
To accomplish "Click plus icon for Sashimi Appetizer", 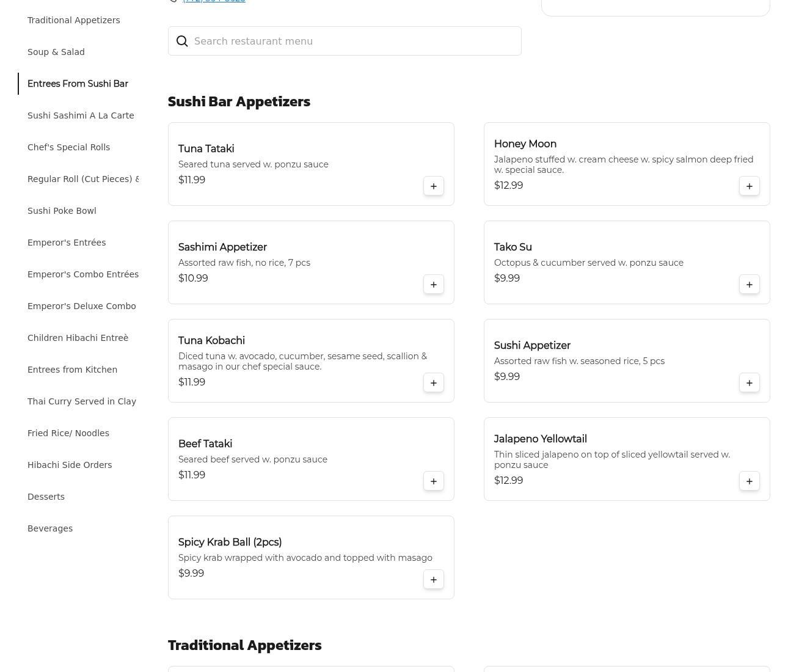I will click(x=434, y=285).
